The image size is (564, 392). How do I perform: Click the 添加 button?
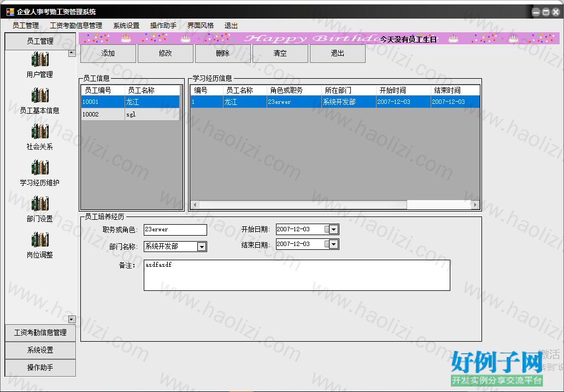pyautogui.click(x=108, y=53)
